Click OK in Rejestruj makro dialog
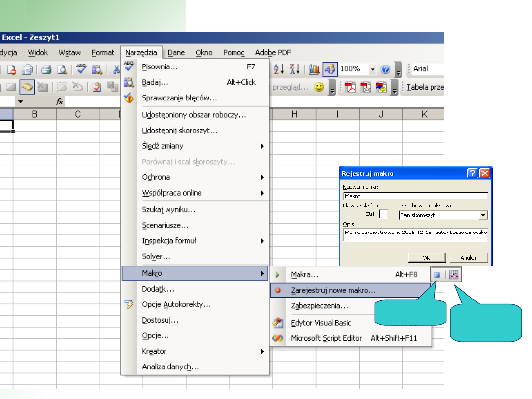Image resolution: width=532 pixels, height=399 pixels. pos(427,258)
